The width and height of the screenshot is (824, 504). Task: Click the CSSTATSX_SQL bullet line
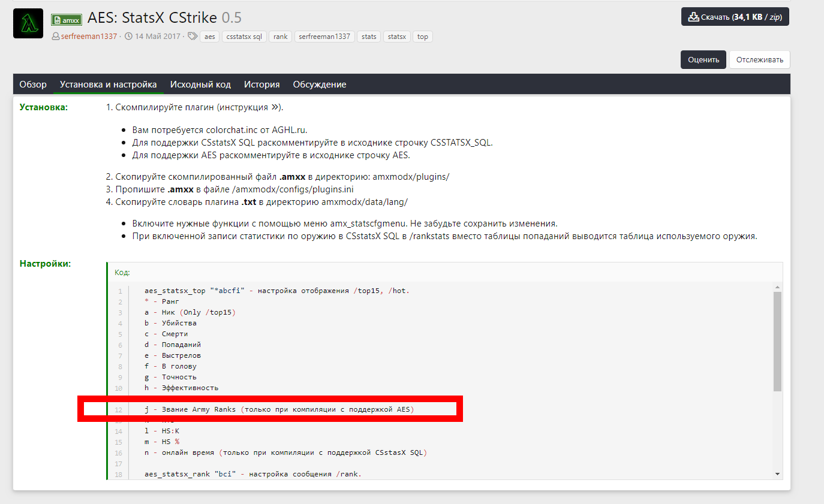[x=312, y=143]
